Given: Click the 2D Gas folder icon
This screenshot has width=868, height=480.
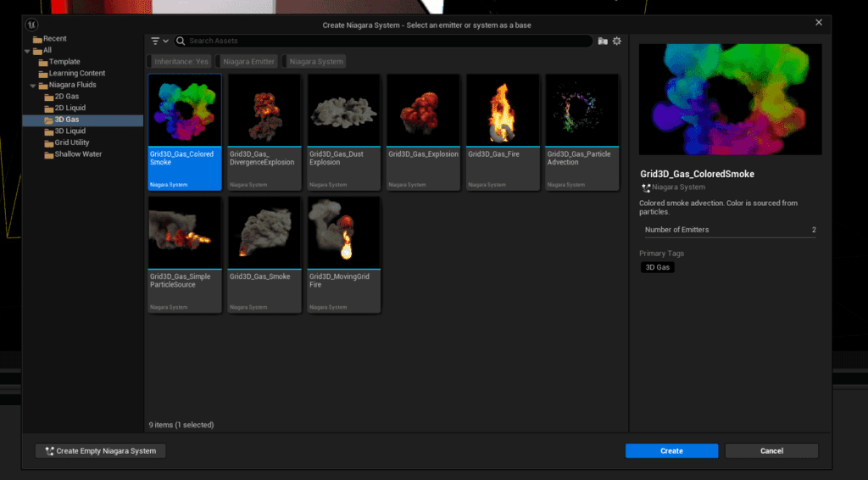Looking at the screenshot, I should [x=49, y=97].
